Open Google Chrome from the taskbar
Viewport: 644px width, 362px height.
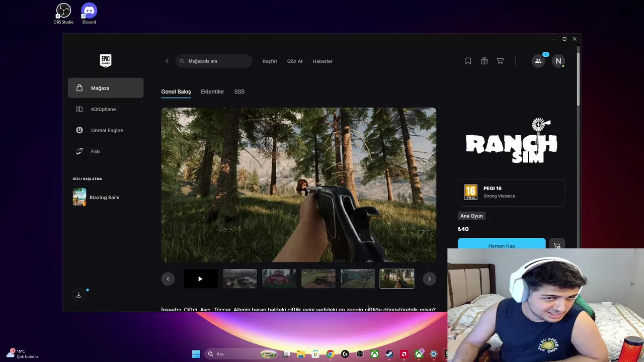[x=330, y=354]
